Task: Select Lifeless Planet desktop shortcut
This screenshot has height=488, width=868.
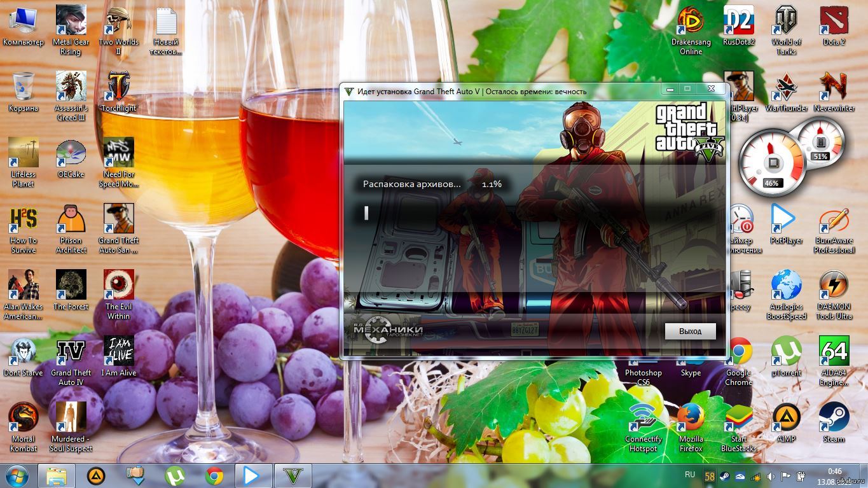Action: [24, 163]
